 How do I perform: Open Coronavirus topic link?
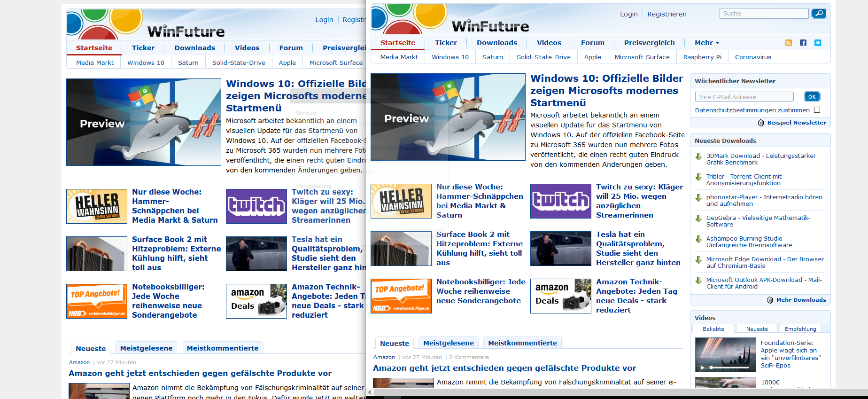click(753, 57)
